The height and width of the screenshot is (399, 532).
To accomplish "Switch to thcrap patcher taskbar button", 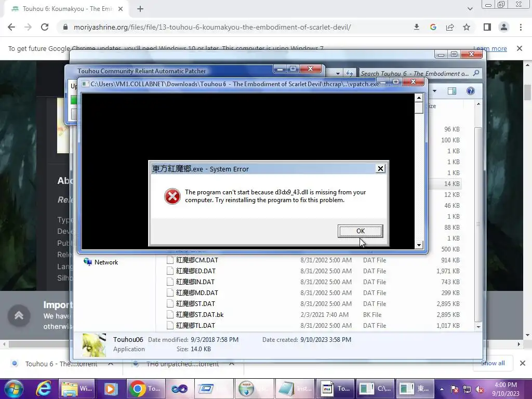I will pyautogui.click(x=335, y=389).
